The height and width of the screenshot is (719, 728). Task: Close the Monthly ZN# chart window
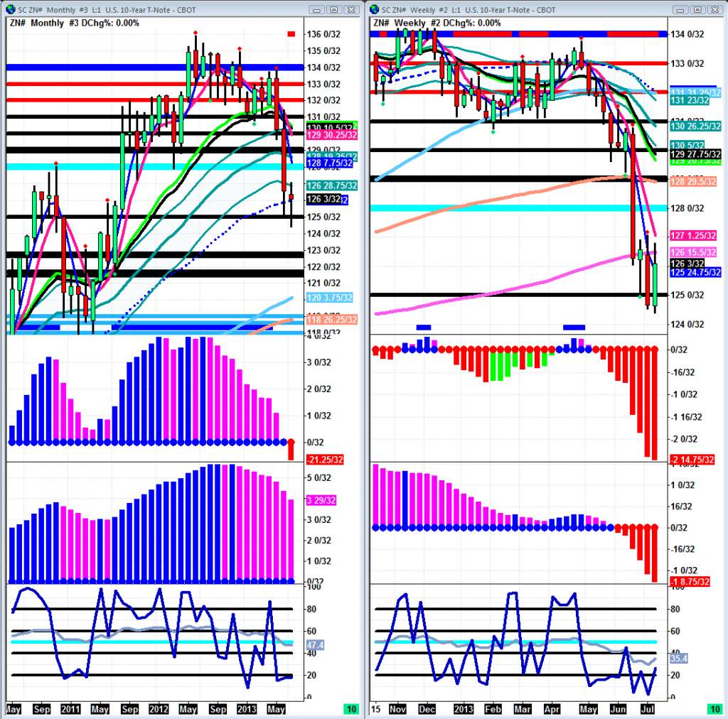[x=350, y=9]
